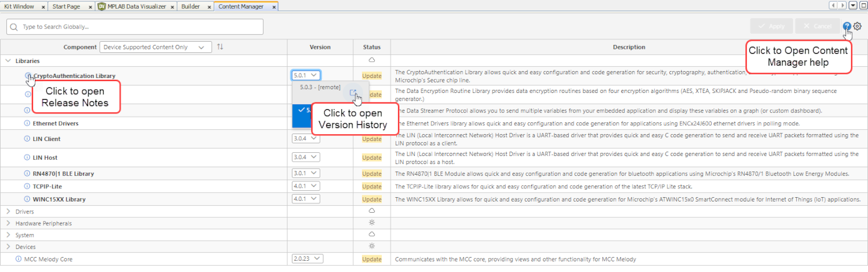Open release notes info icon for LIN Host
868x272 pixels.
point(27,158)
